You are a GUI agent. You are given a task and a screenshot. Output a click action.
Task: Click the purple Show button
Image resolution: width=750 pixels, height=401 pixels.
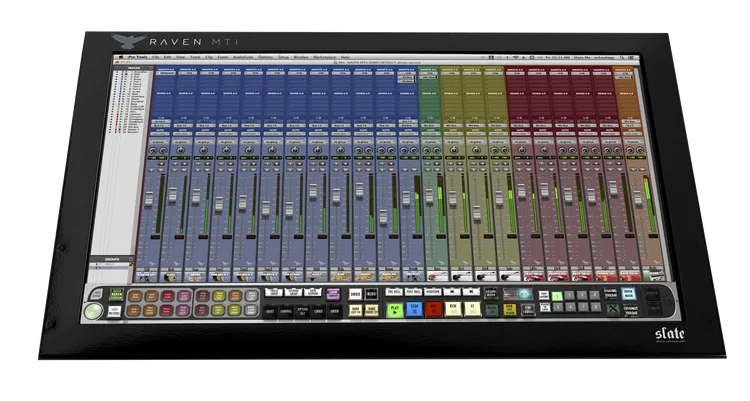tap(333, 294)
